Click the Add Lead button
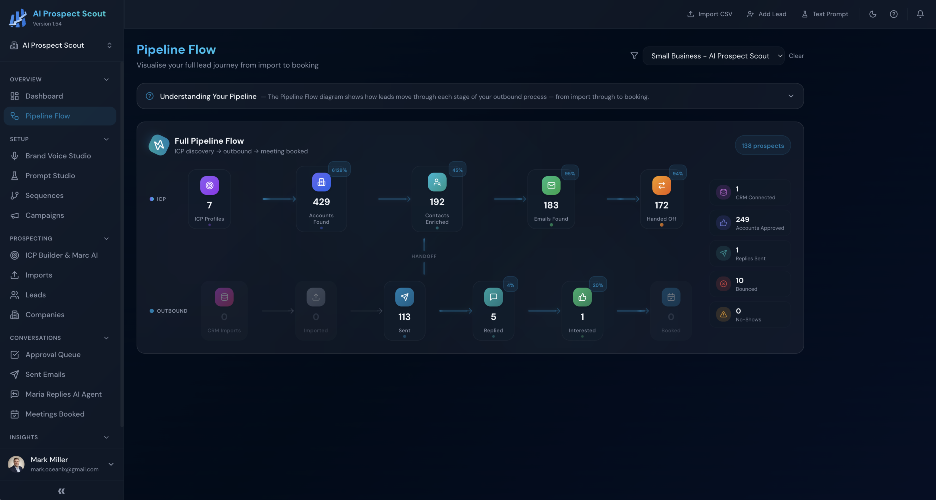The height and width of the screenshot is (500, 936). [x=766, y=14]
